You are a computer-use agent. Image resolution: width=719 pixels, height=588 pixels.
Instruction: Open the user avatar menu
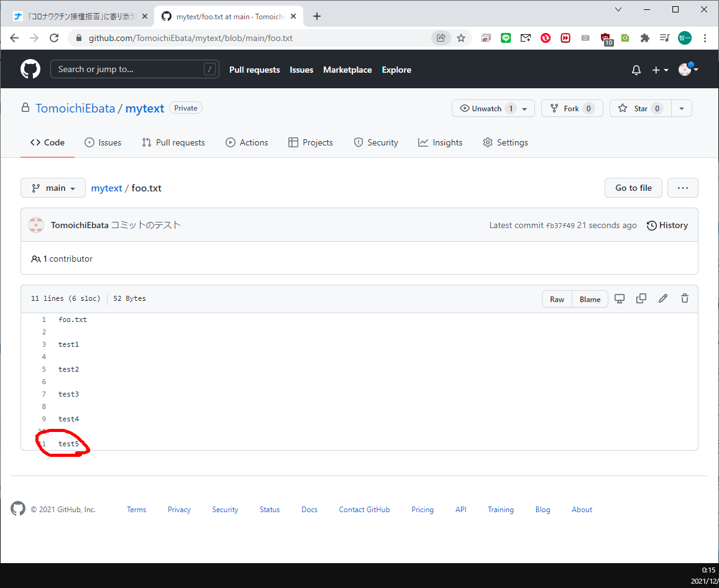click(688, 70)
